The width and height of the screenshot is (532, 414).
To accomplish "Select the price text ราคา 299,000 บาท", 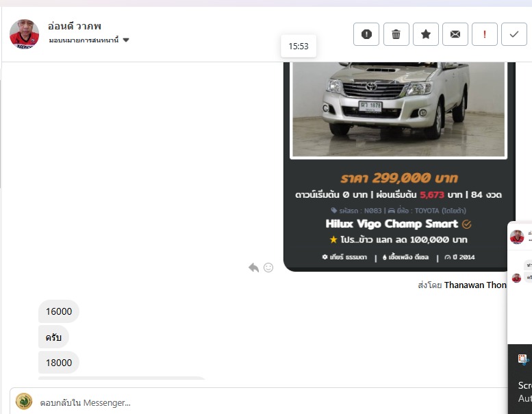I will click(x=399, y=178).
